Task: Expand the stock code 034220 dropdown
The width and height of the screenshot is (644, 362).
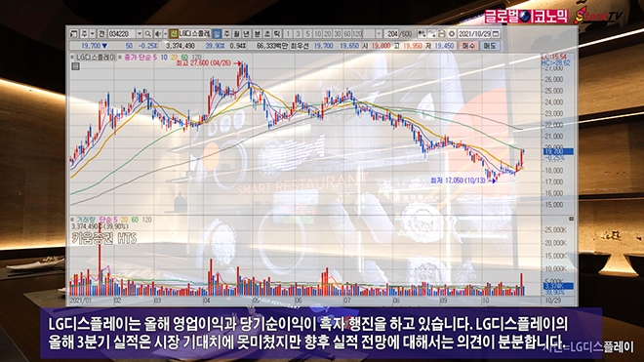Action: pos(140,34)
